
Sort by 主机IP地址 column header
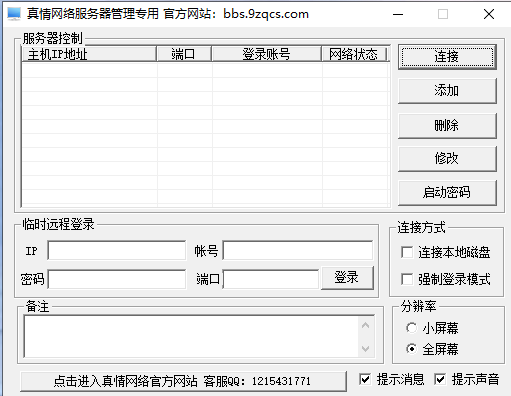(89, 54)
